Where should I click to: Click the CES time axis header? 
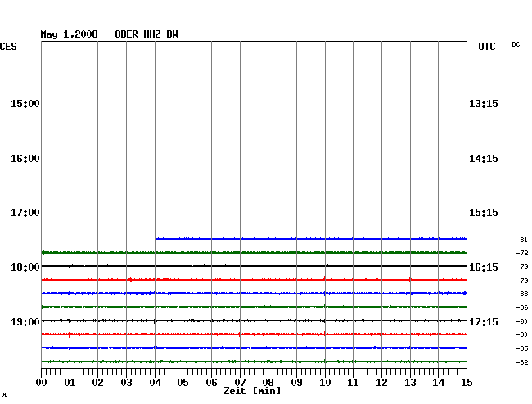coord(8,47)
